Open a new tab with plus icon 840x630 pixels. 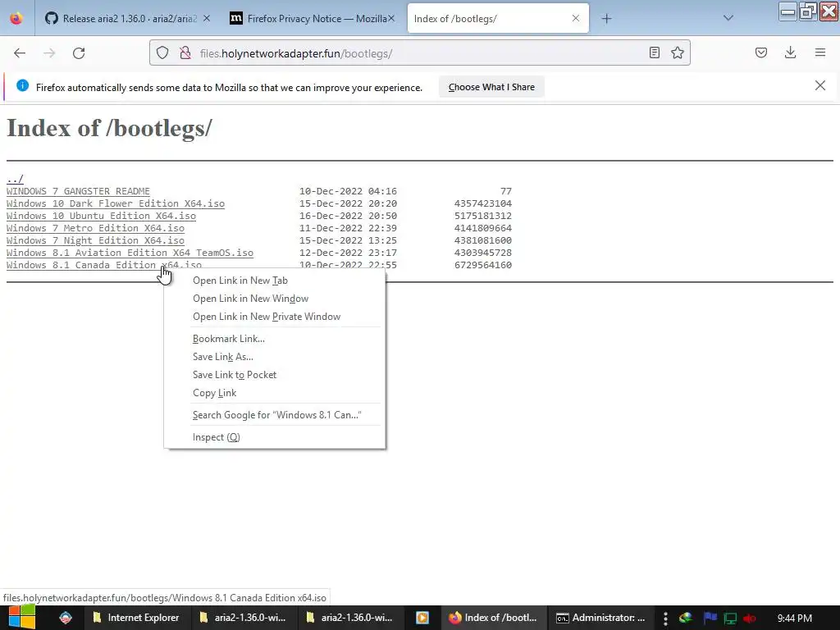[606, 19]
